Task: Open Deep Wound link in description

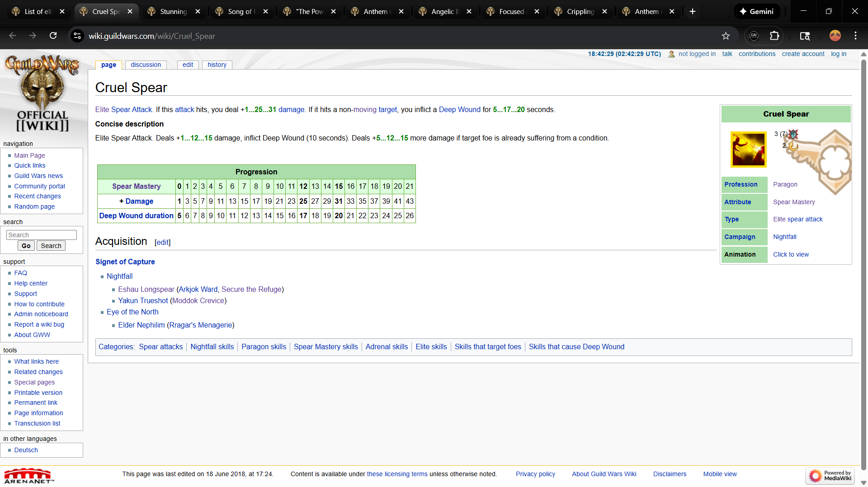Action: pyautogui.click(x=459, y=109)
